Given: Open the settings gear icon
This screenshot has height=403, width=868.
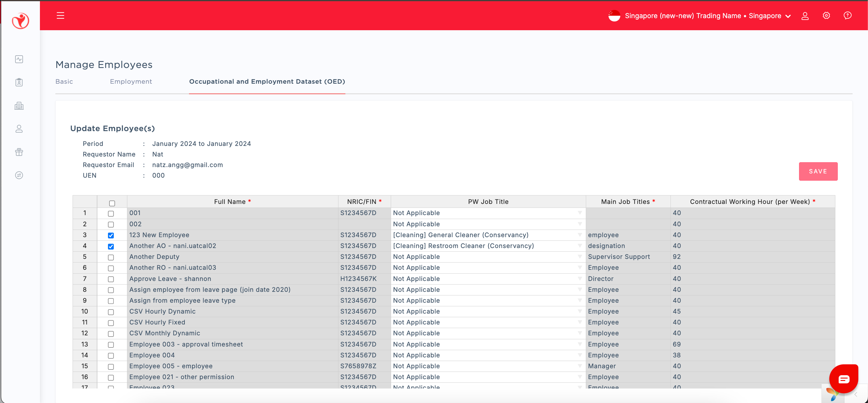Looking at the screenshot, I should (826, 15).
